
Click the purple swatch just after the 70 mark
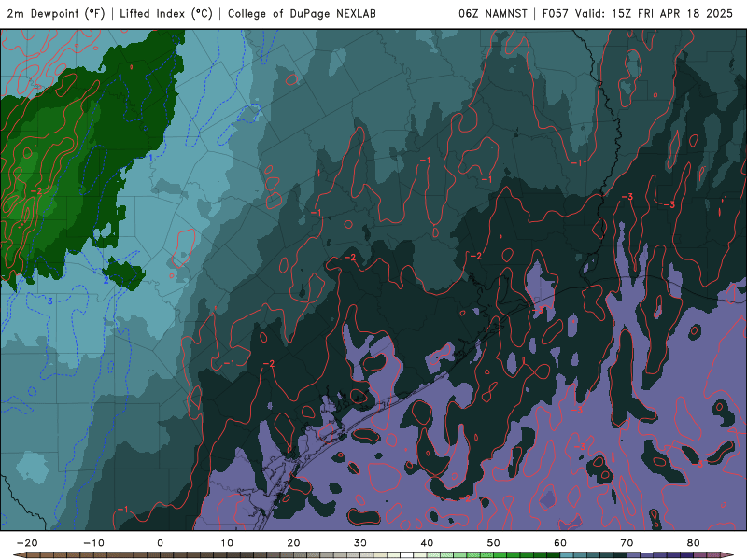pos(634,555)
